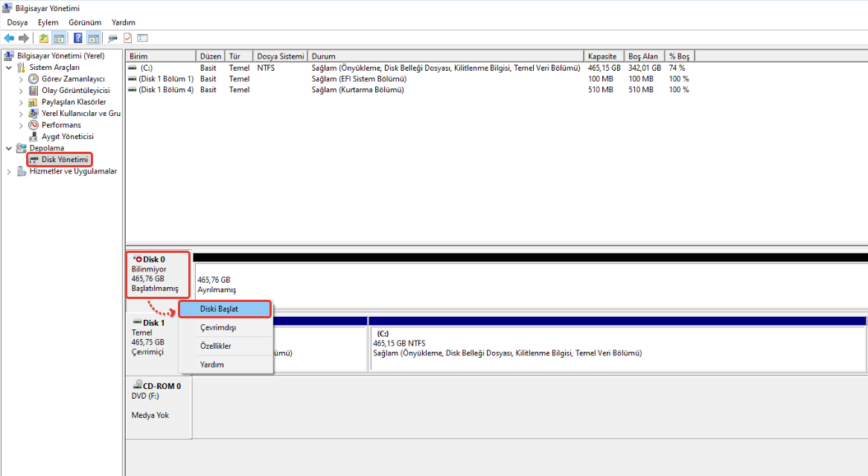Viewport: 868px width, 476px height.
Task: Collapse the Sistem Araçları tree node
Action: pyautogui.click(x=9, y=68)
